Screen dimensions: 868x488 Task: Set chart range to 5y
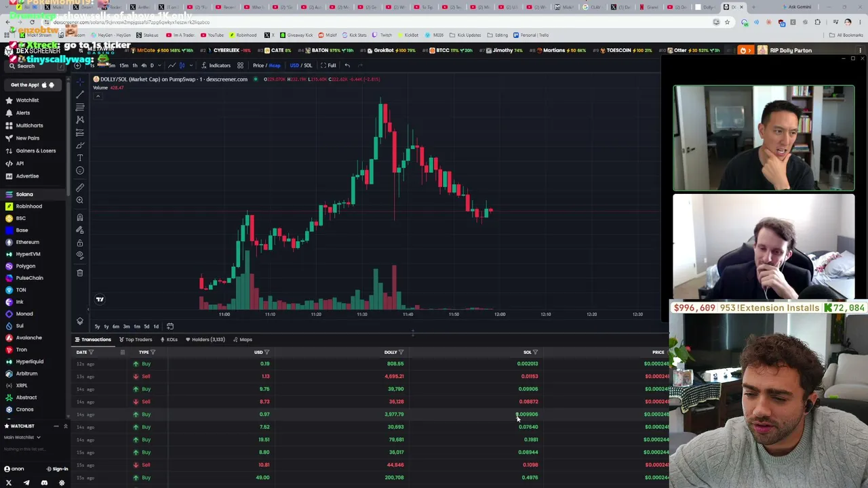pos(97,327)
